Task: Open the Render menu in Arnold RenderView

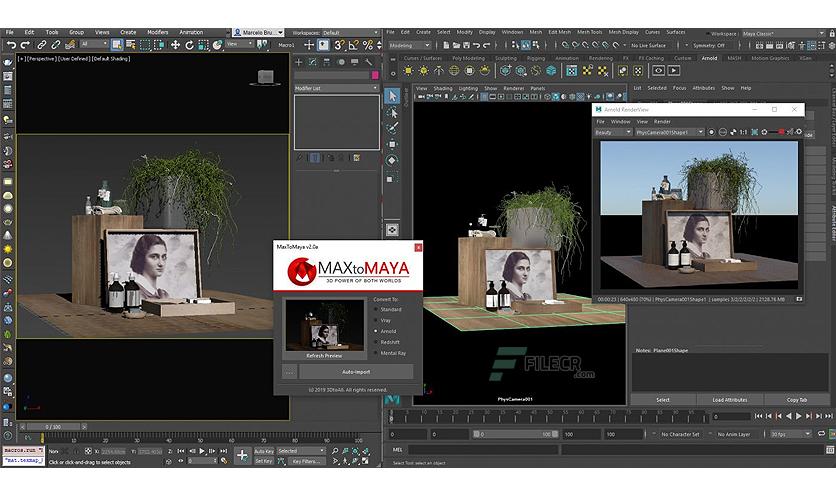Action: [662, 122]
